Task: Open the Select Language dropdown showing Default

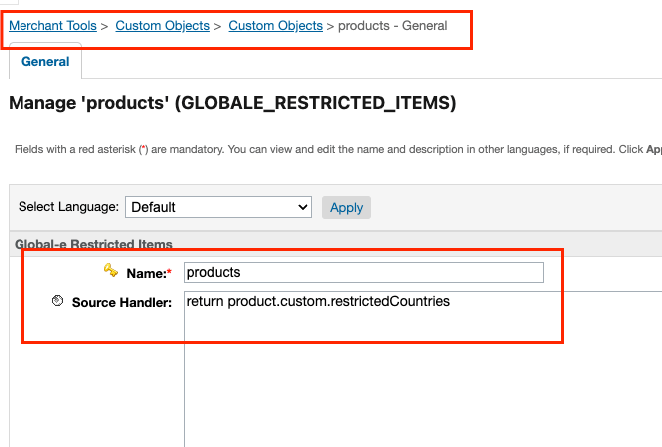Action: (x=218, y=207)
